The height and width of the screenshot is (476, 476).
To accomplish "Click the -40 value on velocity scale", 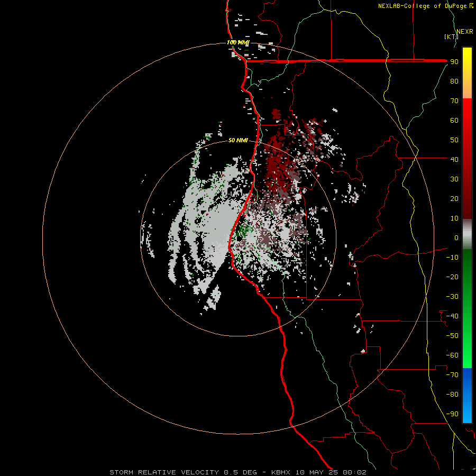I will click(x=452, y=316).
